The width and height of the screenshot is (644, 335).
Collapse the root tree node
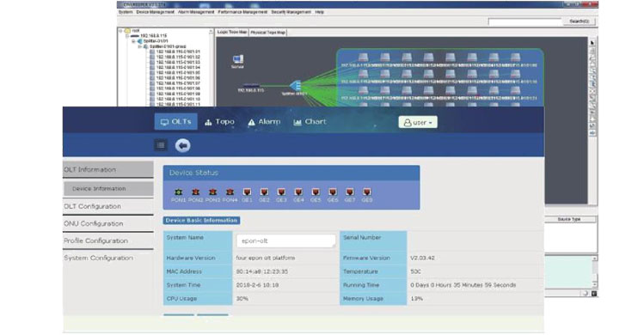pyautogui.click(x=120, y=31)
